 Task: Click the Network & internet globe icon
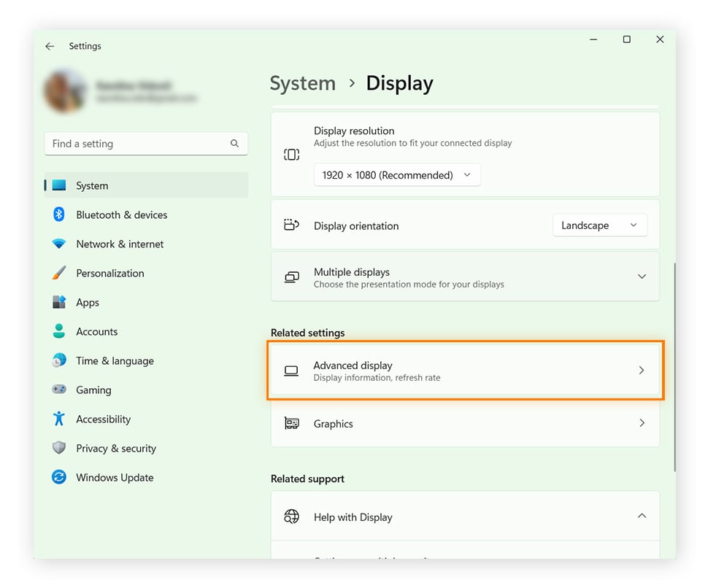click(58, 244)
